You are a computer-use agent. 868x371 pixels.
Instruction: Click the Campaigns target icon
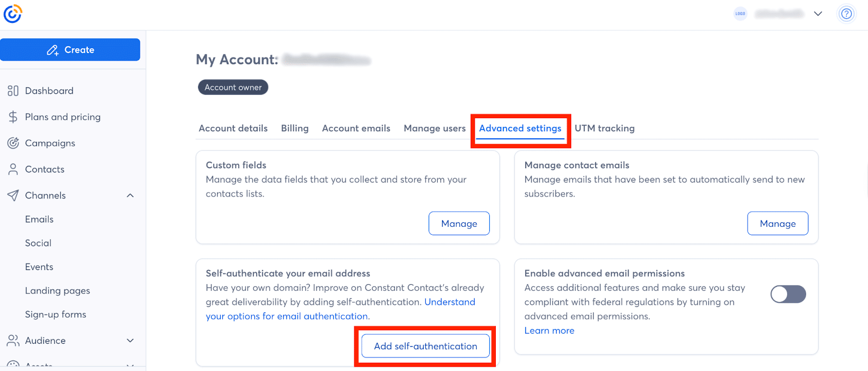[13, 143]
